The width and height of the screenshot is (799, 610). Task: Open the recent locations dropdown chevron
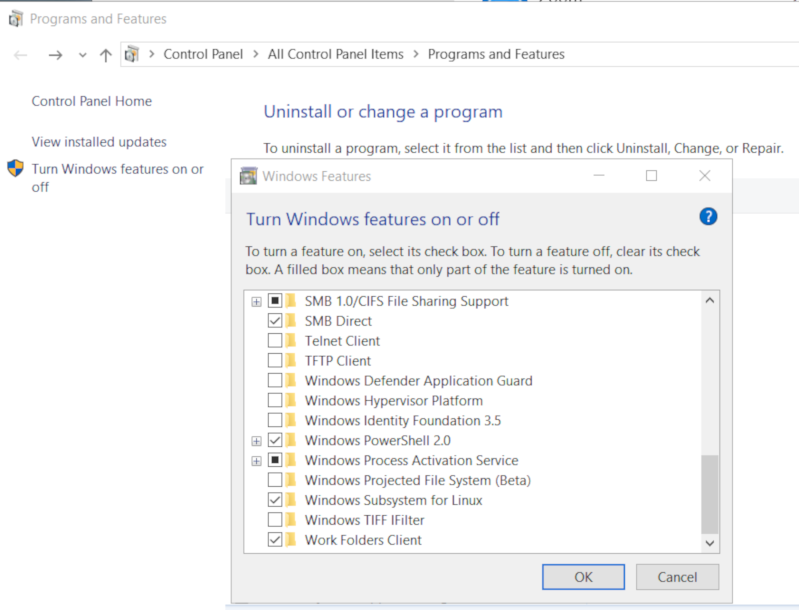pyautogui.click(x=82, y=55)
